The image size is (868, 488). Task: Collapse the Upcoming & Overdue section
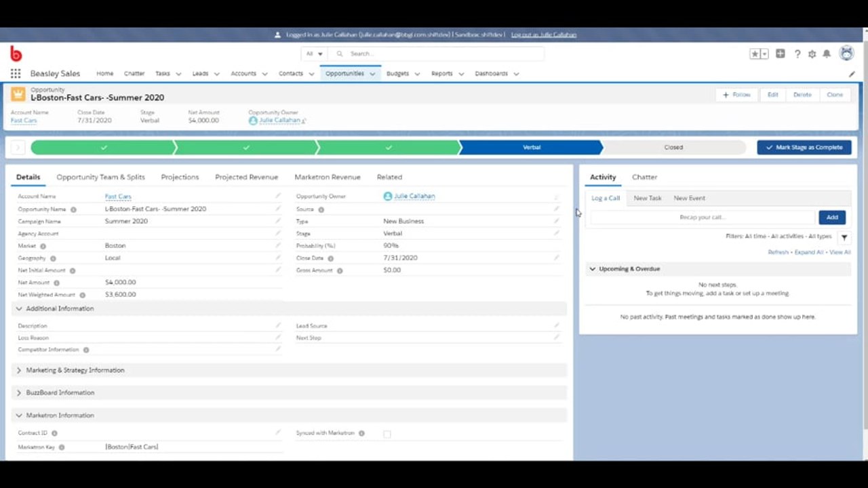pyautogui.click(x=718, y=269)
